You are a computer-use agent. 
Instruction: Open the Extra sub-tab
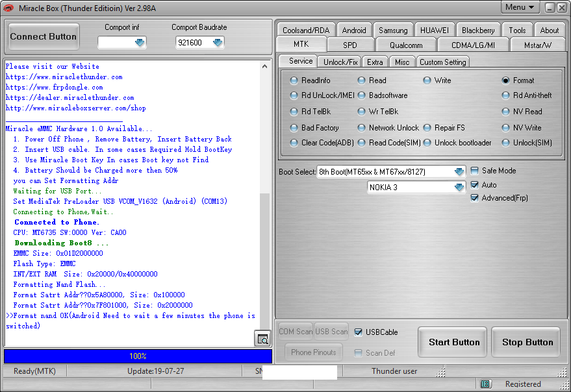pyautogui.click(x=375, y=62)
